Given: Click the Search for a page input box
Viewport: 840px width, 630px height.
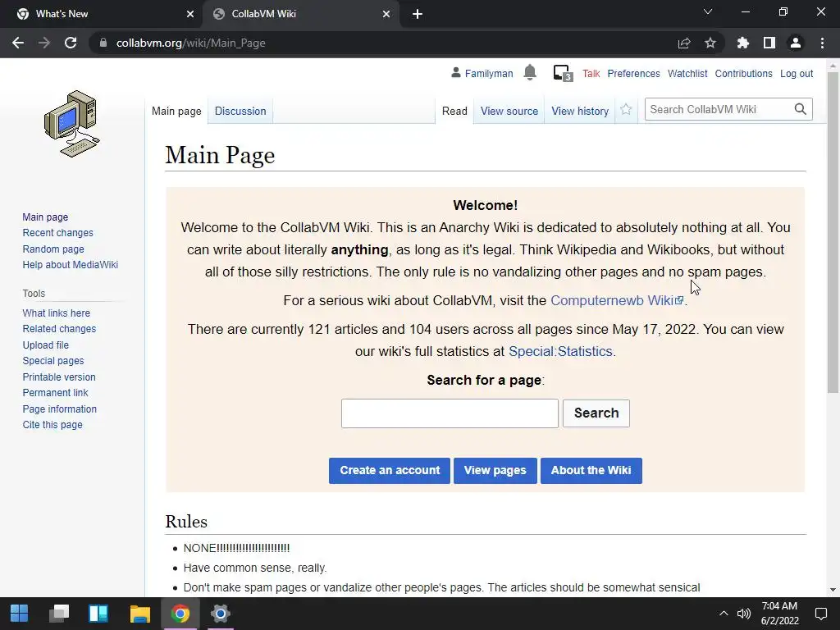Looking at the screenshot, I should tap(450, 413).
